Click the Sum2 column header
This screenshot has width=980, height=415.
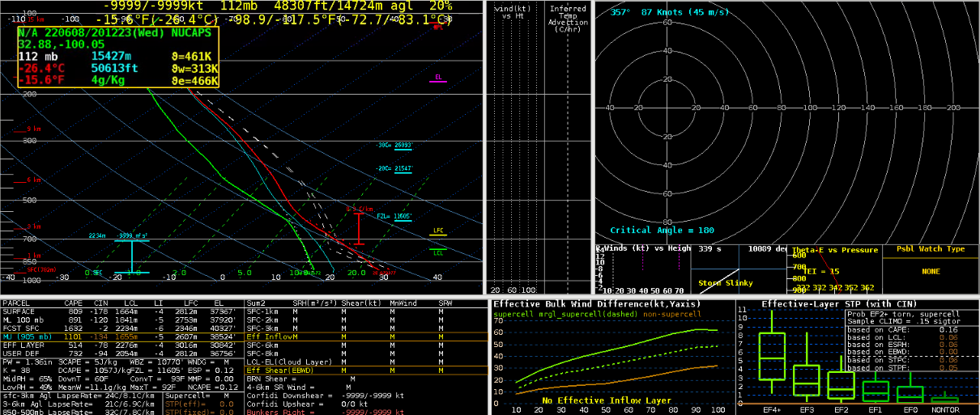point(256,303)
